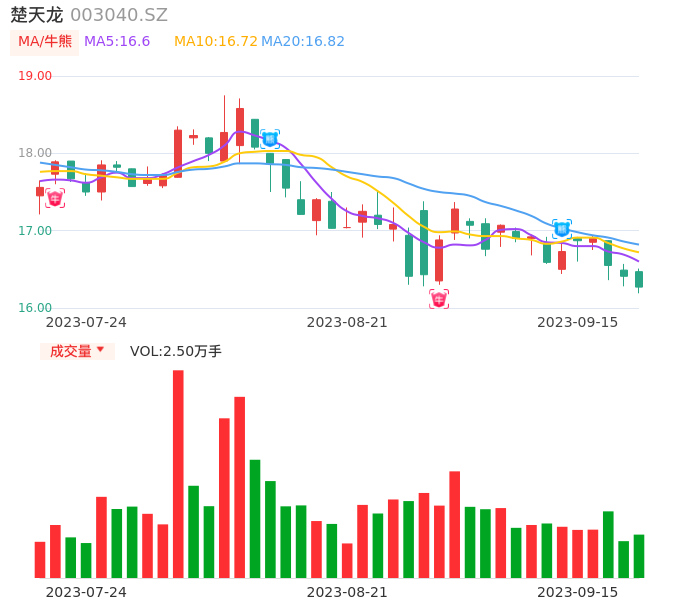The height and width of the screenshot is (606, 686).
Task: Click the 成交量 indicator label
Action: [70, 351]
